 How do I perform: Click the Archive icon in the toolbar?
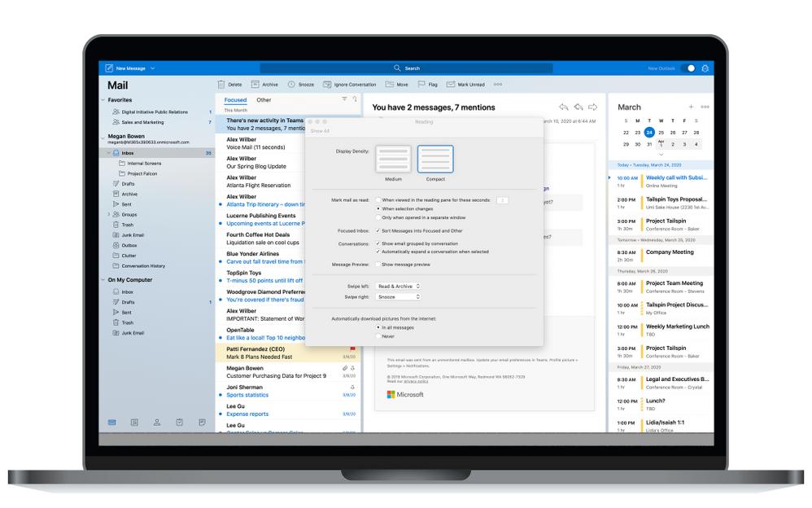(255, 84)
